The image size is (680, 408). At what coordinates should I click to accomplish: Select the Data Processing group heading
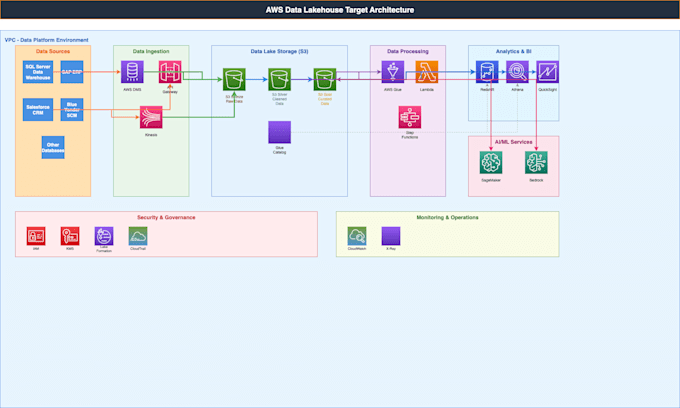pyautogui.click(x=408, y=51)
